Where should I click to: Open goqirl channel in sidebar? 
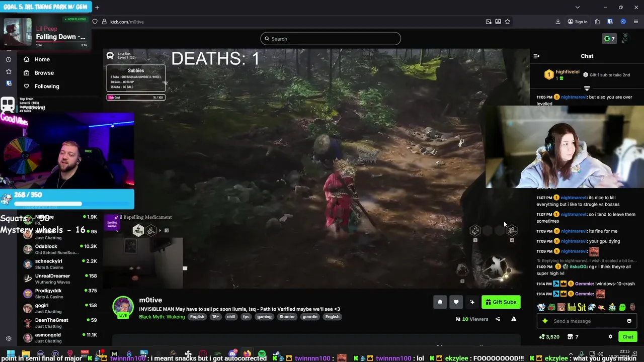tap(60, 308)
